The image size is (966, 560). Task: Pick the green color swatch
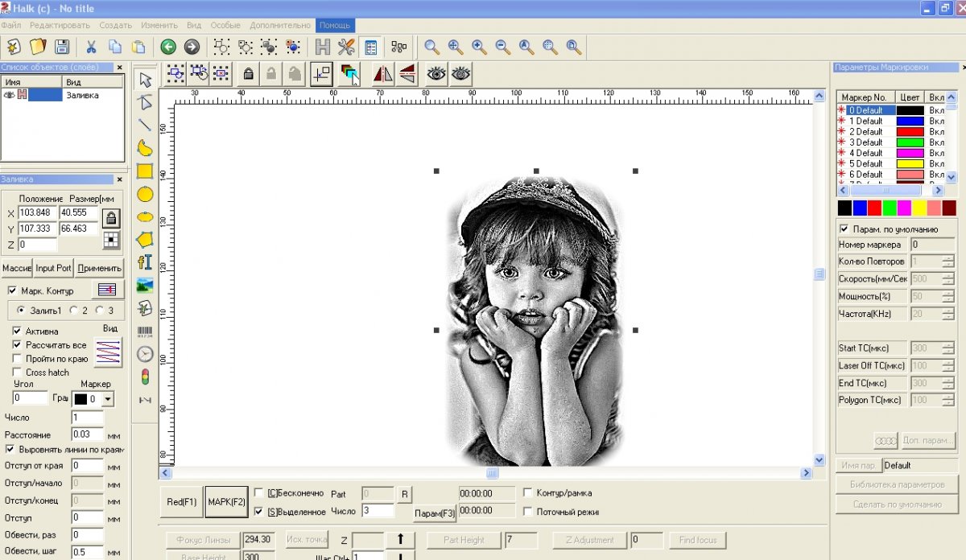click(x=890, y=208)
